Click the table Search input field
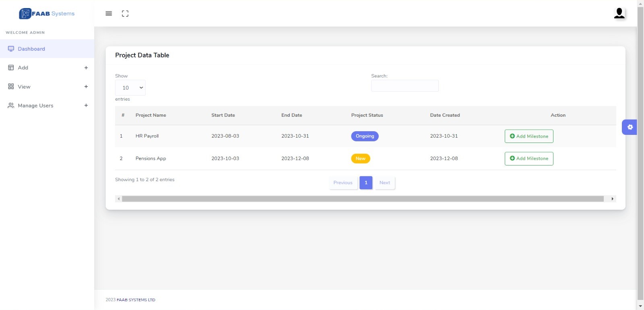 click(405, 86)
